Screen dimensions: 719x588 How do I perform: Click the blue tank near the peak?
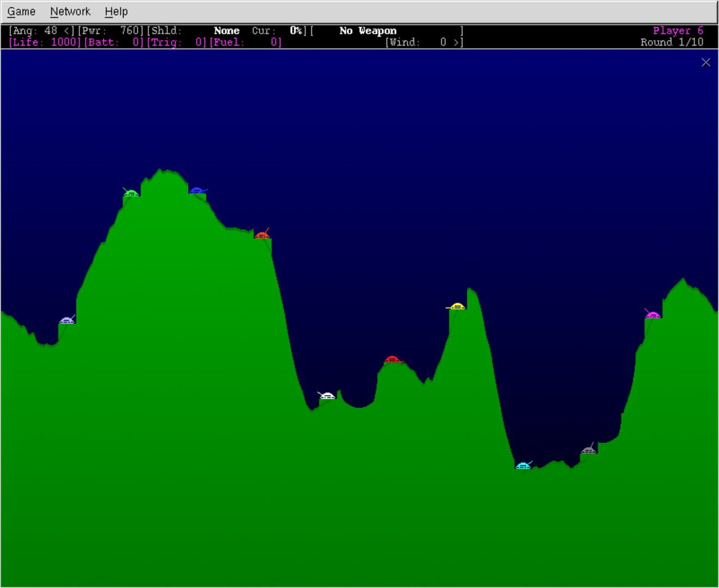(x=197, y=191)
